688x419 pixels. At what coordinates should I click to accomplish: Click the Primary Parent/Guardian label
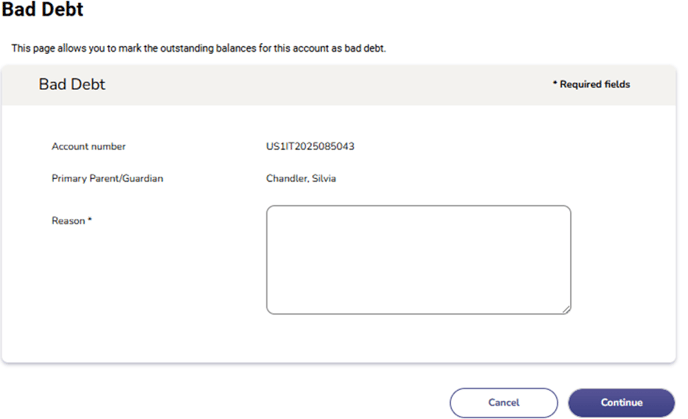107,179
